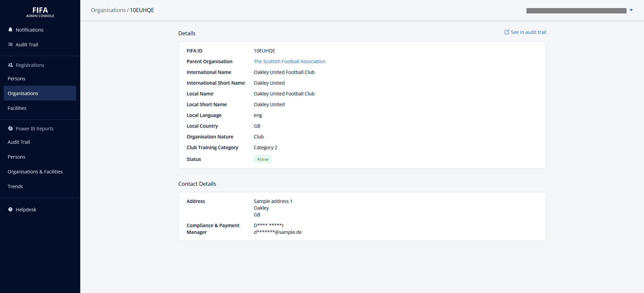Viewport: 644px width, 293px height.
Task: Follow The Scottish Football Association link
Action: (289, 61)
